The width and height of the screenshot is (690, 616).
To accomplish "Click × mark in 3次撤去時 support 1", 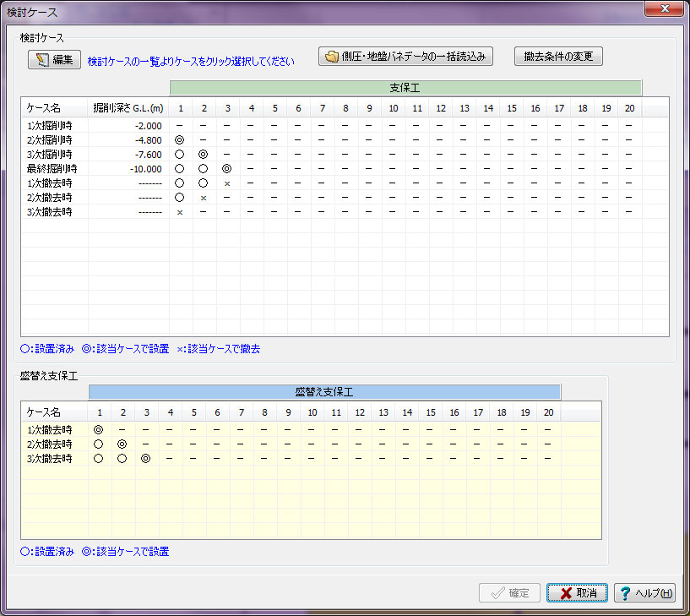I will pyautogui.click(x=180, y=212).
